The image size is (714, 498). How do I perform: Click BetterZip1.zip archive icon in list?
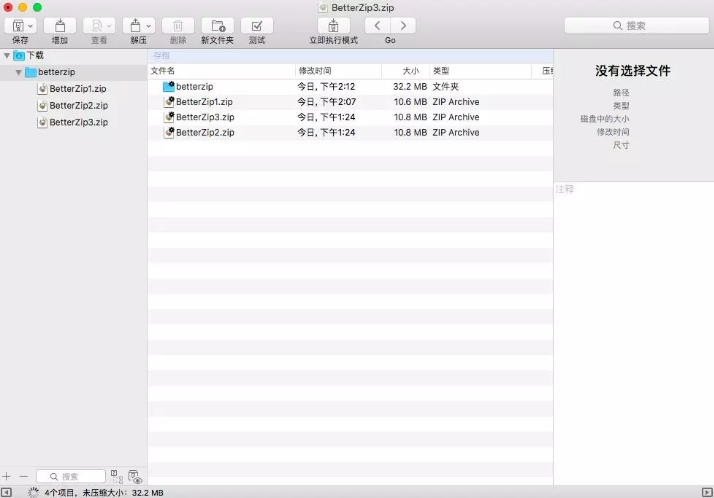169,102
